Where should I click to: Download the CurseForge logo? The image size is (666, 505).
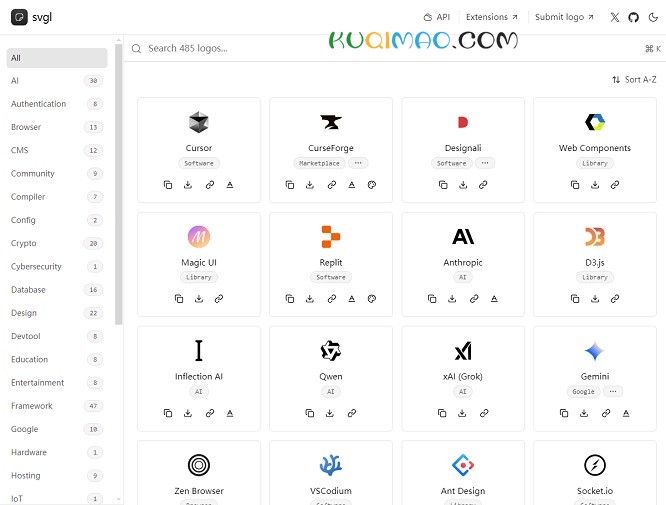(x=310, y=185)
